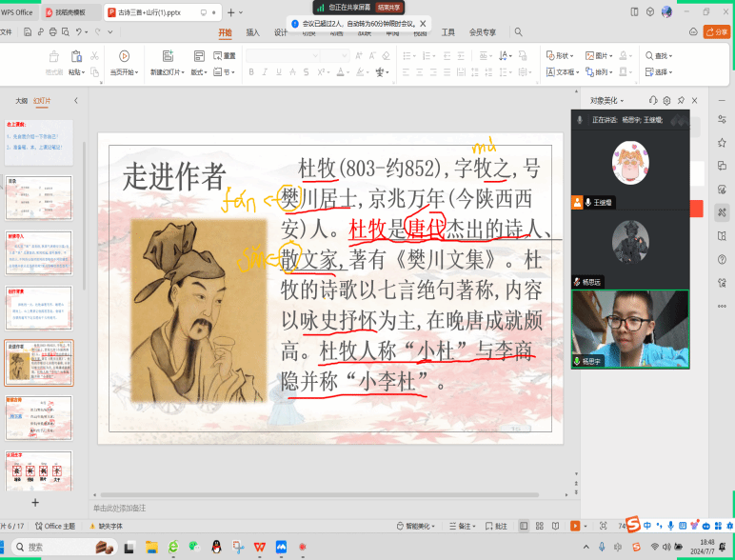Click the 结束共享 stop sharing button

(x=391, y=7)
